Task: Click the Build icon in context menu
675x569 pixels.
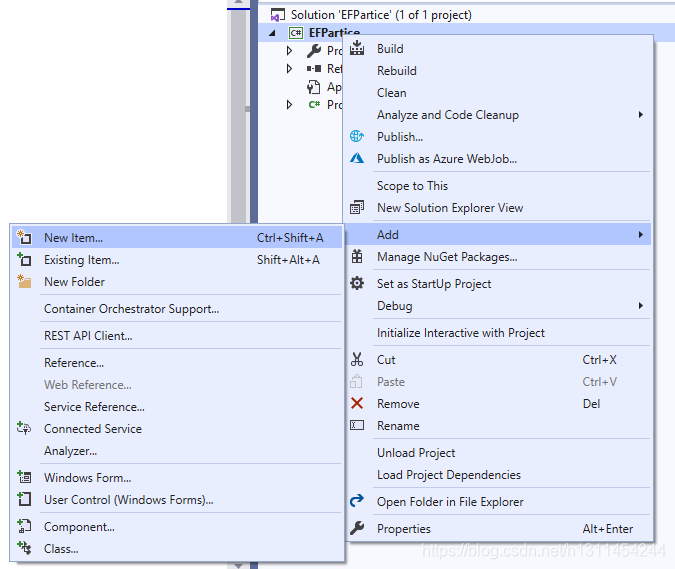Action: 357,48
